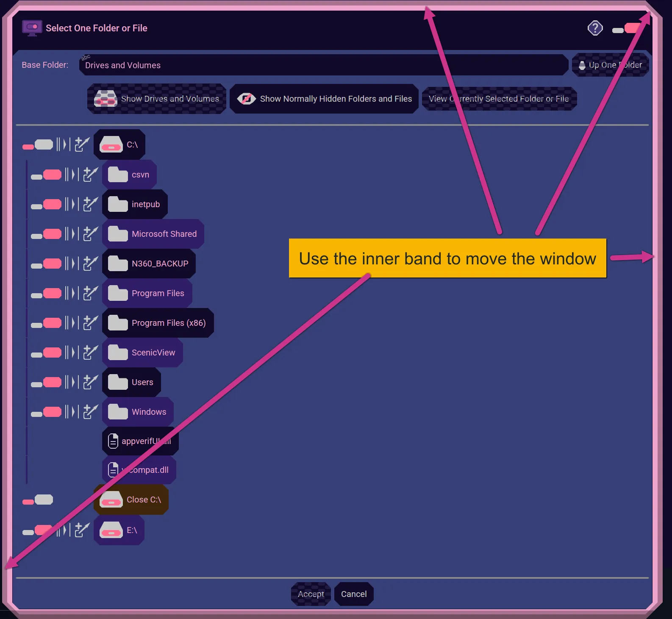
Task: Select the N360_BACKUP folder
Action: [149, 264]
